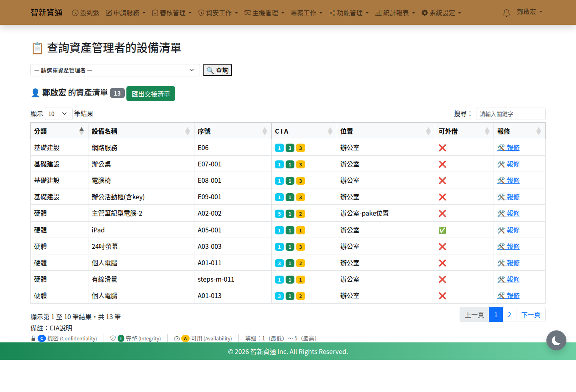Expand the 主機管理 menu
This screenshot has height=392, width=576.
coord(265,13)
